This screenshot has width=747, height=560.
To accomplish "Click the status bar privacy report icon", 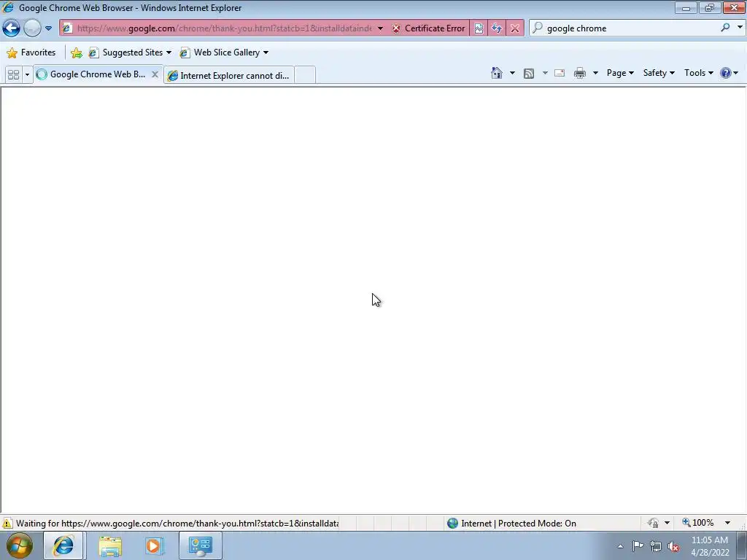I will pos(653,524).
